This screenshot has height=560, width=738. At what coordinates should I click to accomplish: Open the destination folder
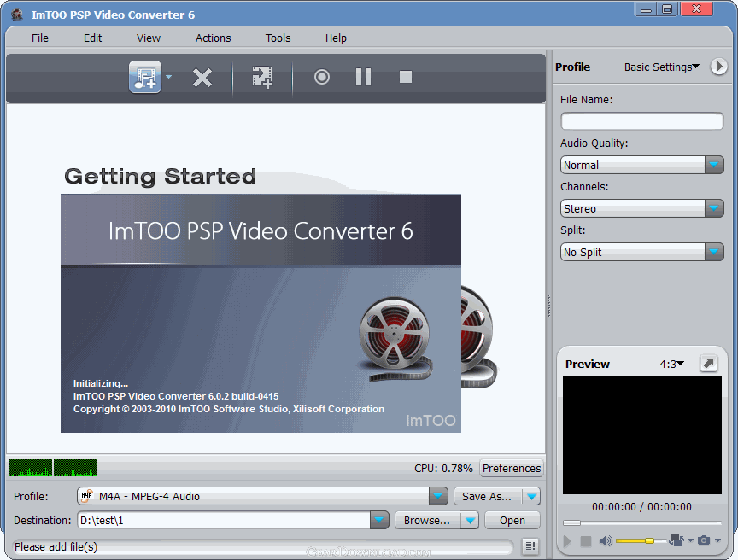point(512,521)
